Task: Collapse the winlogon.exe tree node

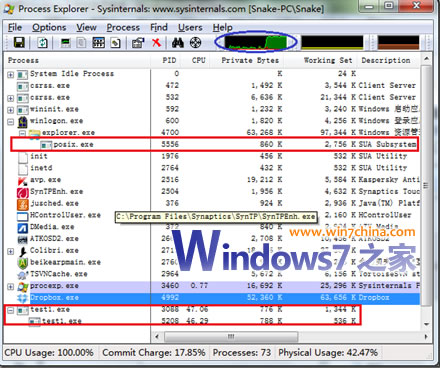Action: click(11, 121)
